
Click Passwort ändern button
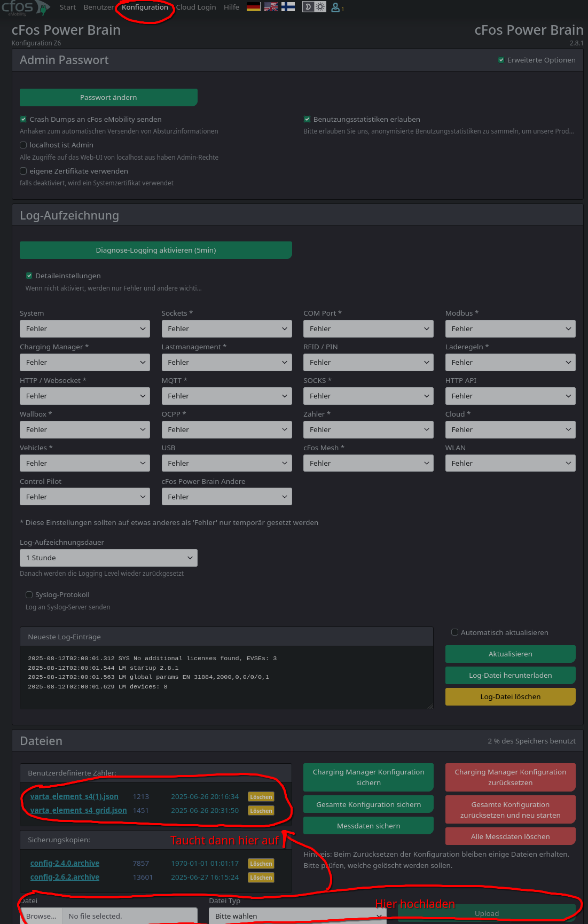[x=108, y=97]
